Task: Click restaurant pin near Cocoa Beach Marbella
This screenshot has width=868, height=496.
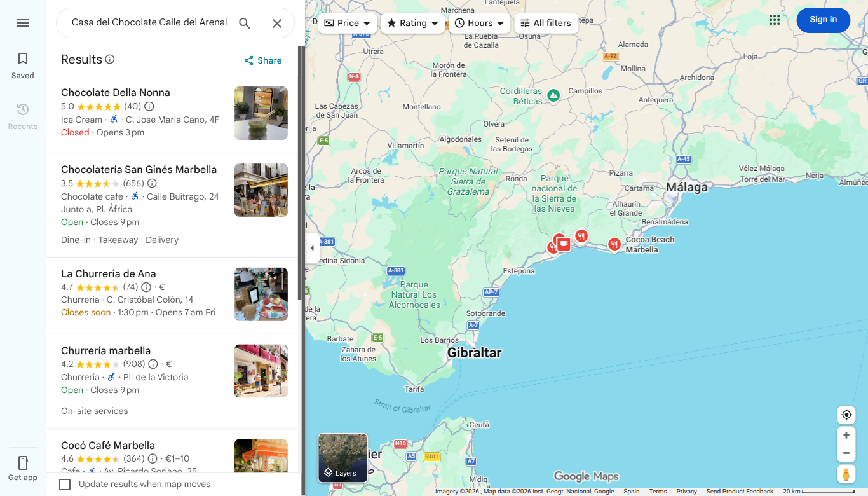Action: (x=614, y=244)
